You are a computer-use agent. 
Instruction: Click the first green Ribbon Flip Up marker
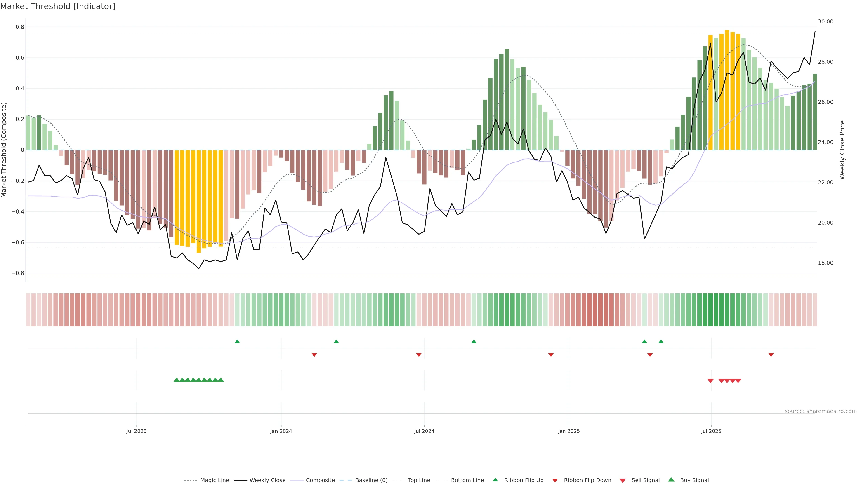tap(237, 342)
